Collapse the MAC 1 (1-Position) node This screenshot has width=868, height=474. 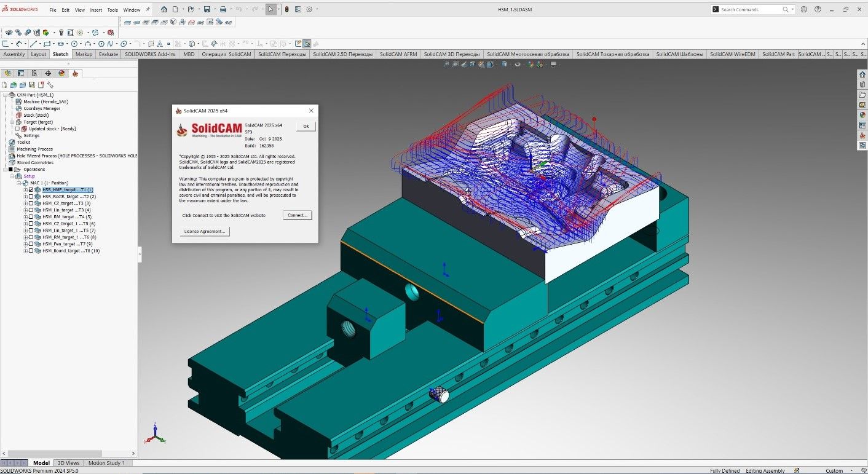pos(18,182)
